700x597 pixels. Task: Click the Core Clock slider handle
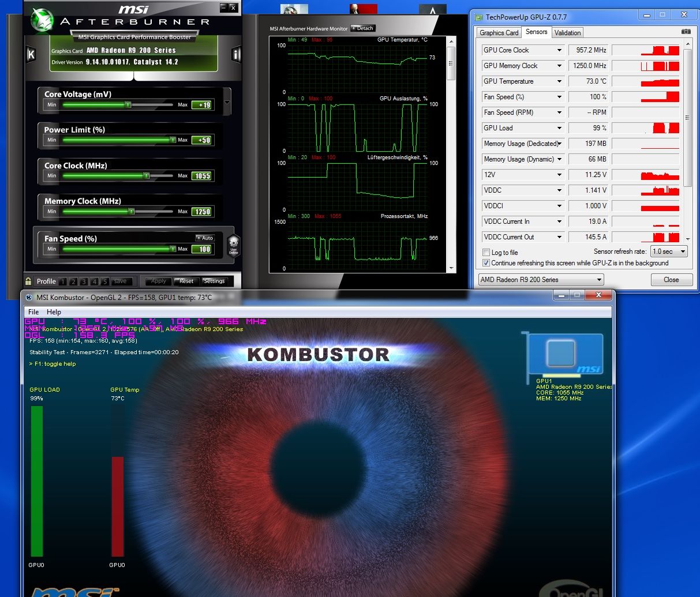tap(146, 176)
